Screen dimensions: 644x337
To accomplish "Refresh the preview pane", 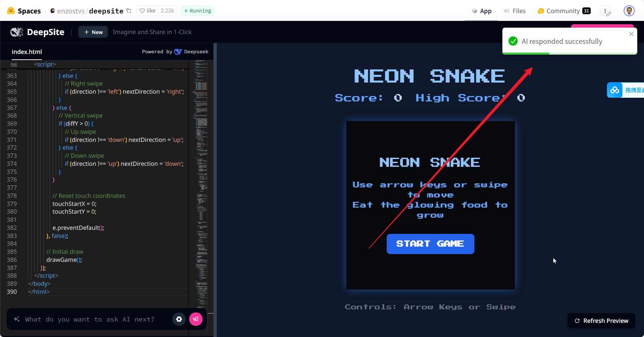I will (x=601, y=321).
